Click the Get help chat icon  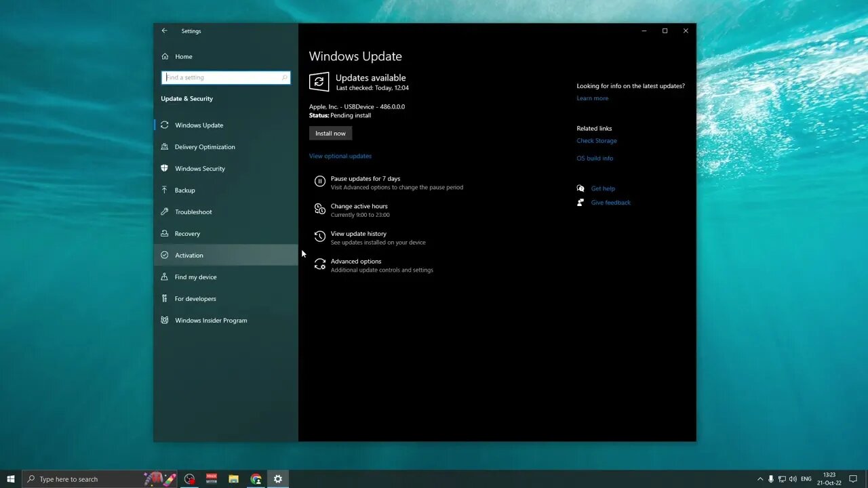pyautogui.click(x=580, y=188)
